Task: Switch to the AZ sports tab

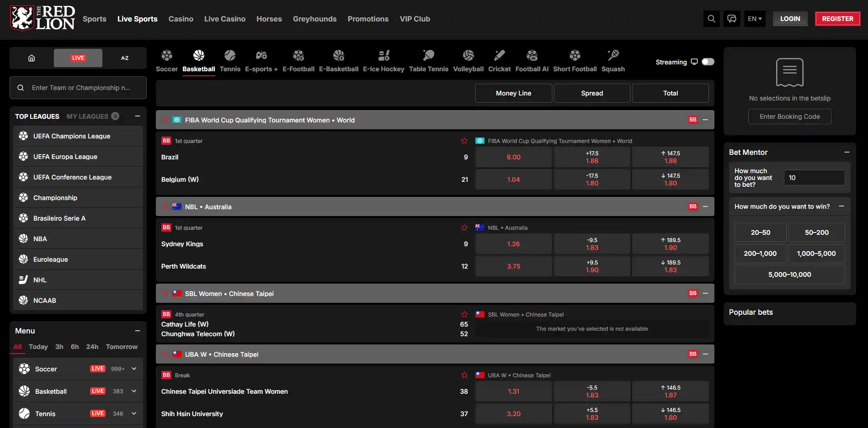Action: pos(125,58)
